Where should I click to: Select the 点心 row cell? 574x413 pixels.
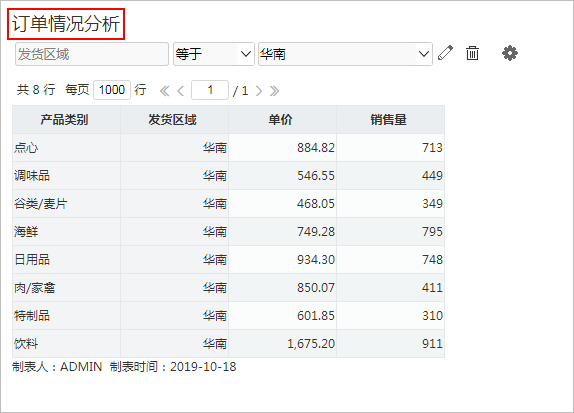point(66,148)
